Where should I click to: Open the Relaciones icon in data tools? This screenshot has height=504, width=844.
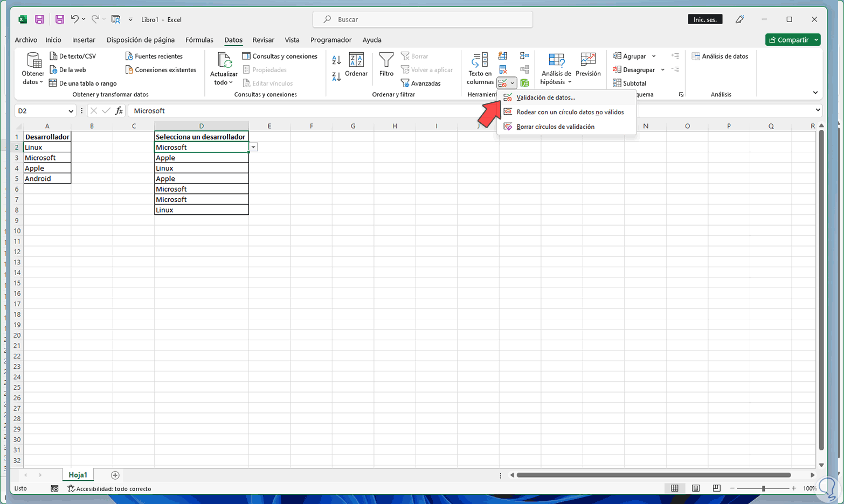point(524,69)
